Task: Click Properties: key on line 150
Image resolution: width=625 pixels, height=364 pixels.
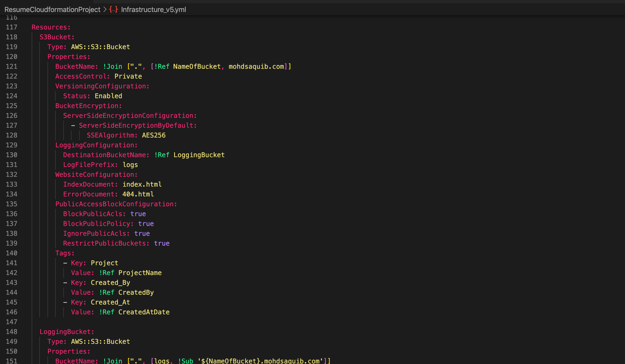Action: (x=69, y=351)
